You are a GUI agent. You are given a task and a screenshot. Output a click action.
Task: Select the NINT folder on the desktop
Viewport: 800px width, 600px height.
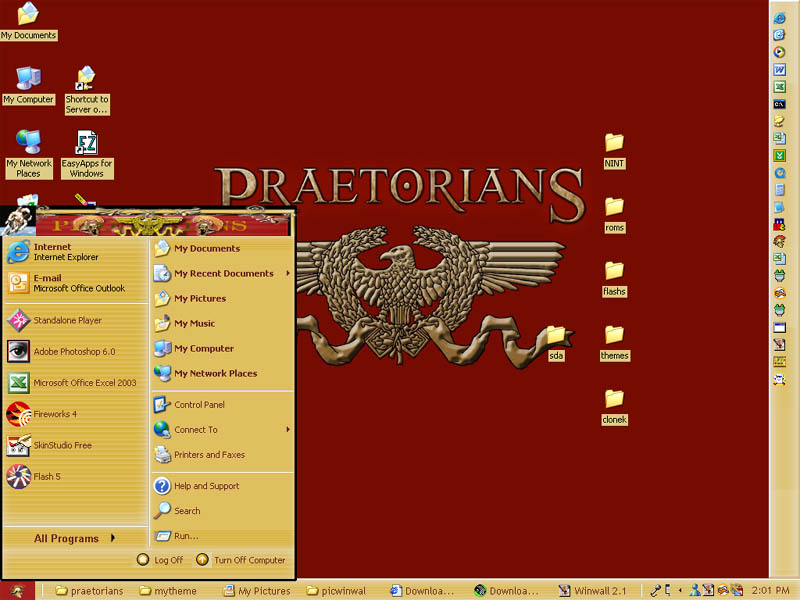tap(614, 151)
